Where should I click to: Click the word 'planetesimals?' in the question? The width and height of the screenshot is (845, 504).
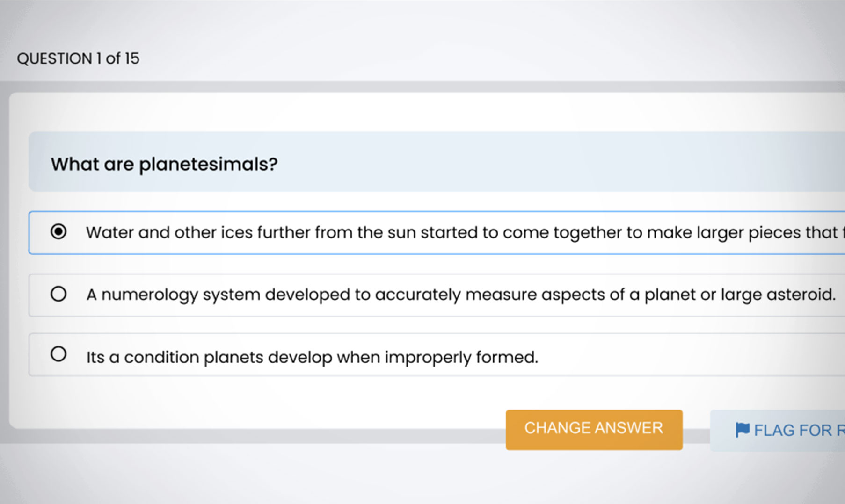[208, 164]
